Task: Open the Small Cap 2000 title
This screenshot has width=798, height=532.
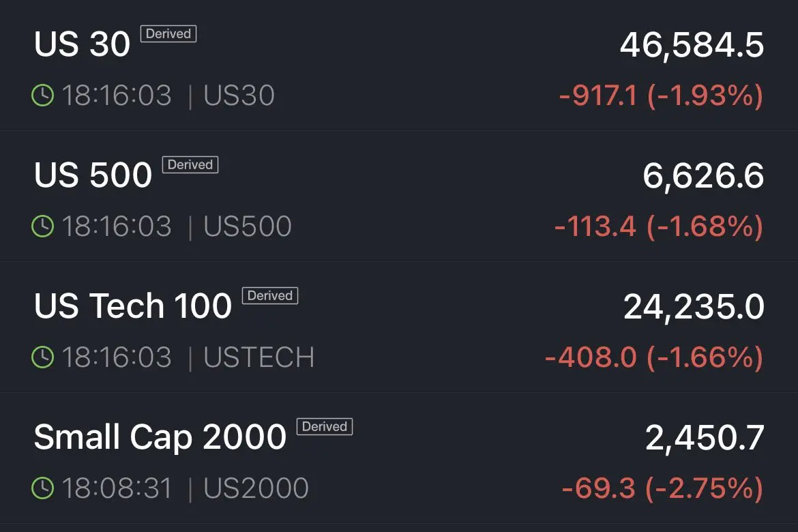Action: click(160, 438)
